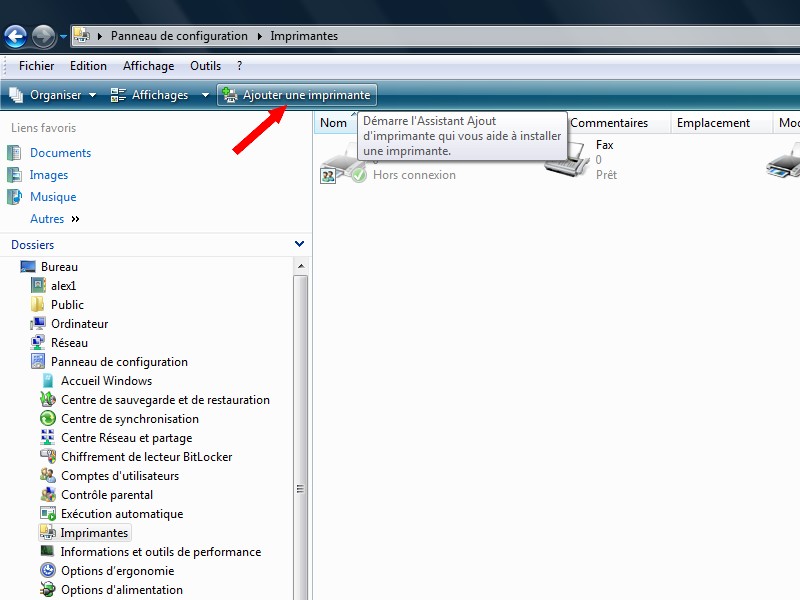This screenshot has width=800, height=600.
Task: Click the back navigation arrow button
Action: [x=15, y=37]
